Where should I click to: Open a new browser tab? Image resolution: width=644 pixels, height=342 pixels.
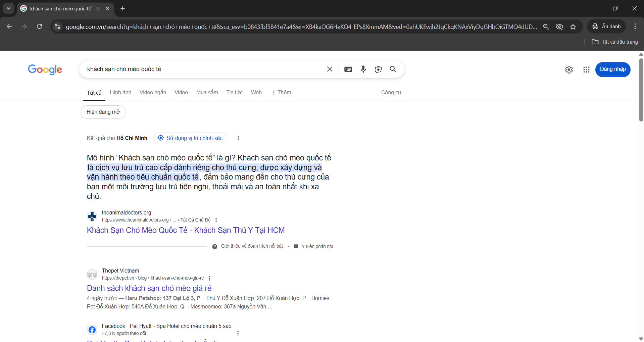pyautogui.click(x=123, y=8)
